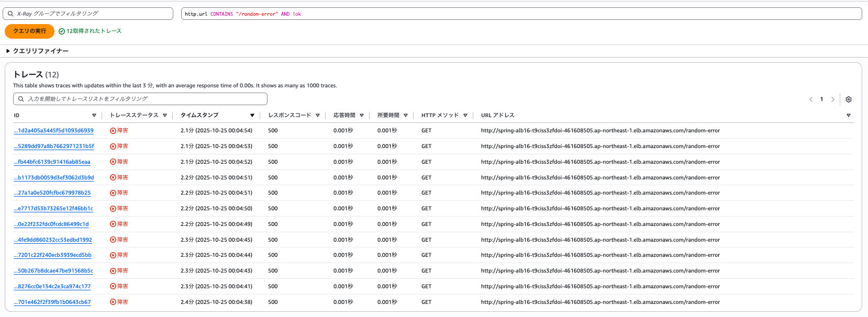Open trace ...701e462f2f39fb1b0643cb67

pos(52,302)
